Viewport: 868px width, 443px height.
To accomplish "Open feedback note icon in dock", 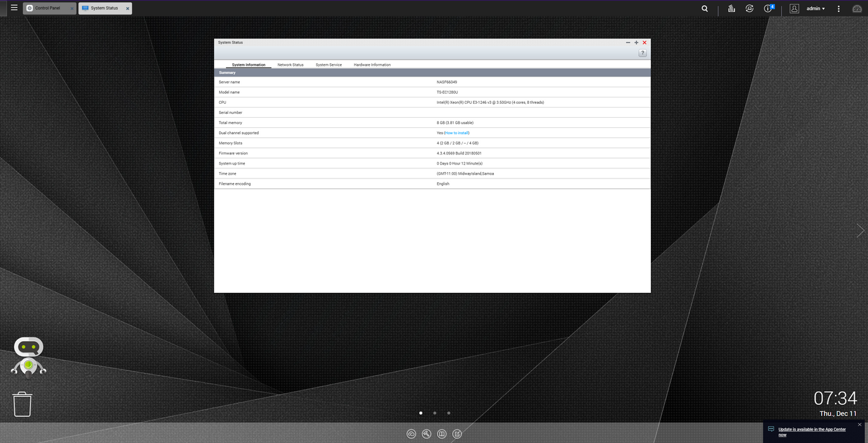I will 457,434.
